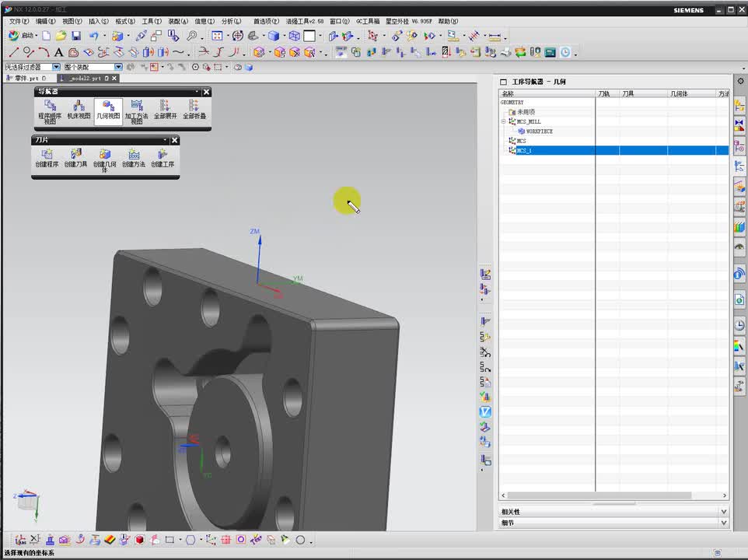Select the MCS node in the tree
The width and height of the screenshot is (748, 560).
[x=521, y=142]
